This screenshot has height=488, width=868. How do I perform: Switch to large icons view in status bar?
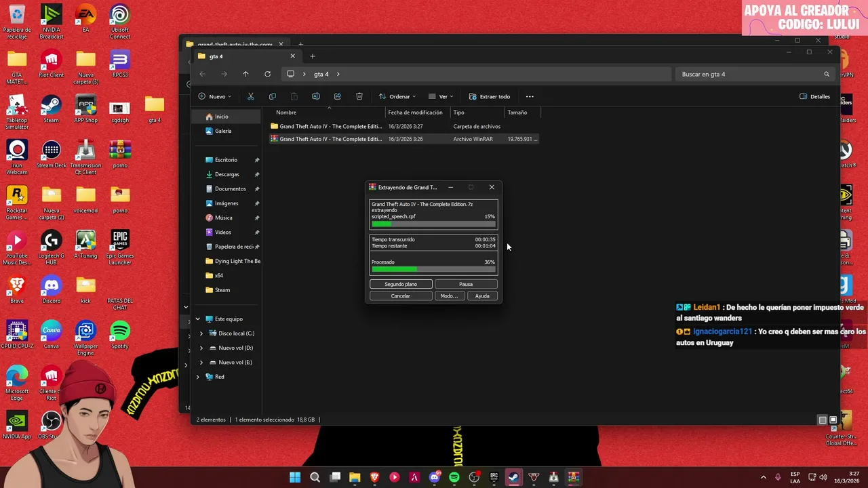click(833, 420)
